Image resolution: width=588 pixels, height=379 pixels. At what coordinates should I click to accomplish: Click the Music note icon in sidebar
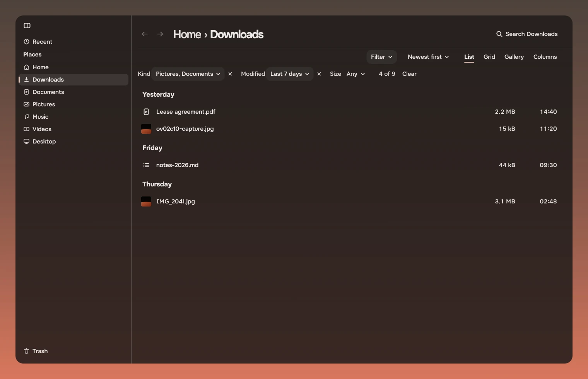(26, 117)
